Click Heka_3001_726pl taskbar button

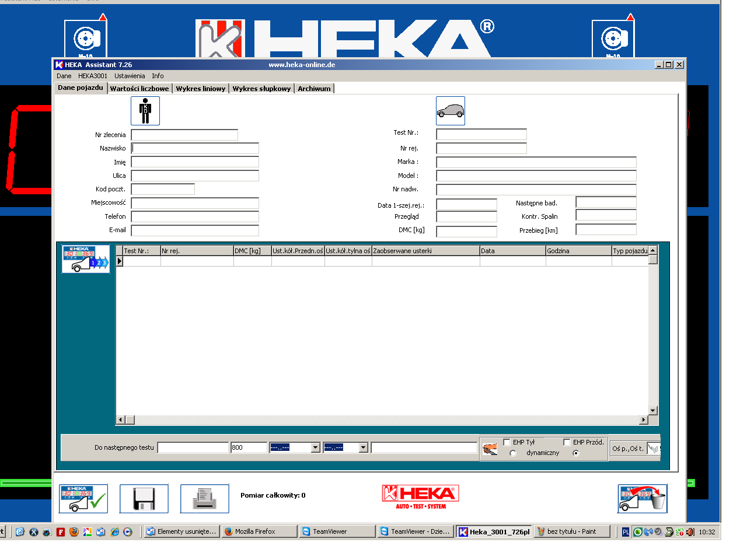pyautogui.click(x=494, y=531)
